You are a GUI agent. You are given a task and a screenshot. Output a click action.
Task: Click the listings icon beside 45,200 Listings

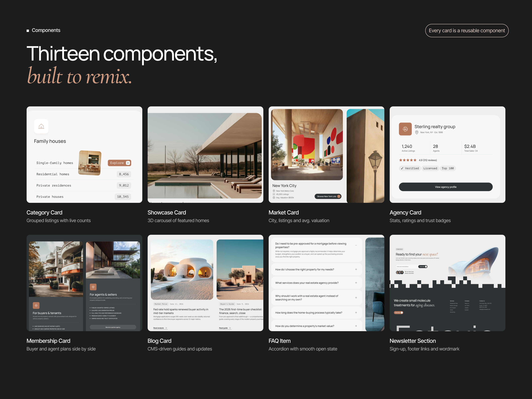274,194
